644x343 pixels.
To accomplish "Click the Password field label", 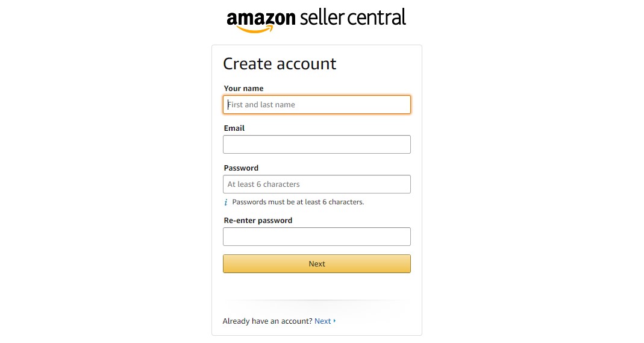I will pyautogui.click(x=241, y=168).
